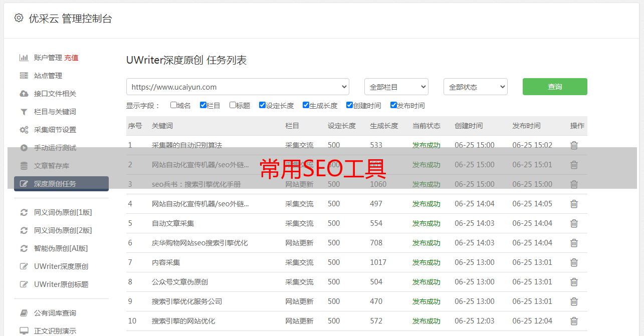This screenshot has height=336, width=644.
Task: Click the 账户管理 bar chart icon
Action: [24, 58]
